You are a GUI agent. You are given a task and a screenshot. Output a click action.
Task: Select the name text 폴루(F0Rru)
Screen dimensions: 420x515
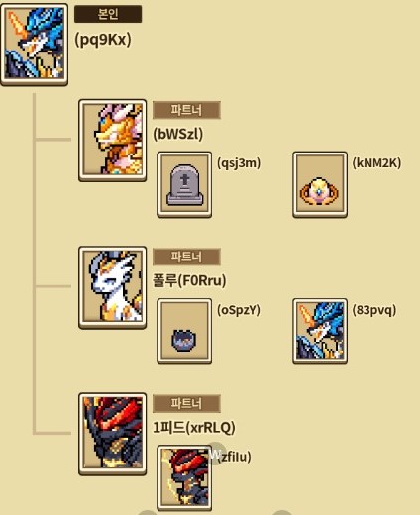click(x=189, y=281)
